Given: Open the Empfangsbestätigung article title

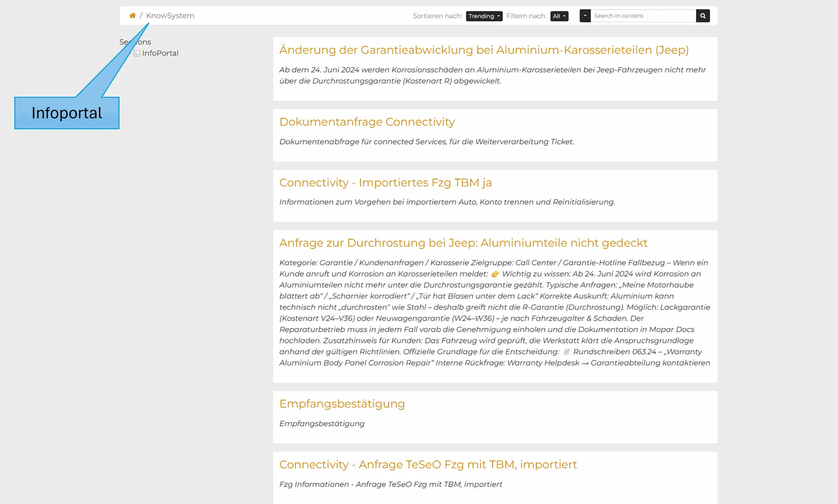Looking at the screenshot, I should tap(342, 404).
